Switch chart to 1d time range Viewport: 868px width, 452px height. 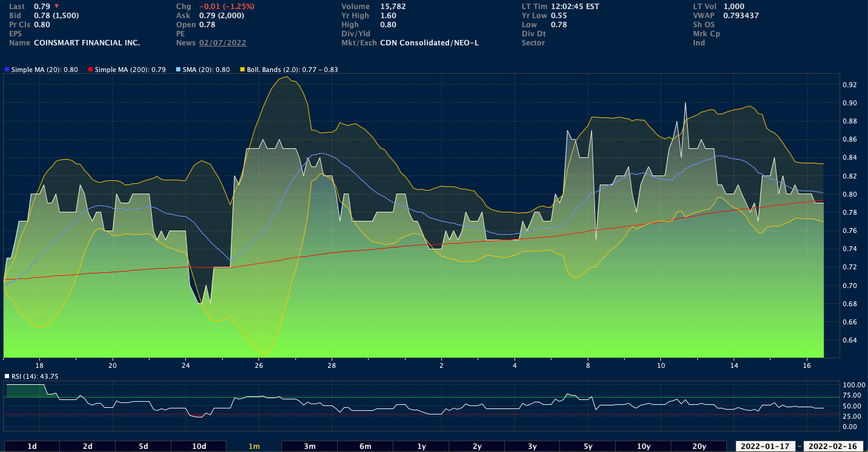32,447
